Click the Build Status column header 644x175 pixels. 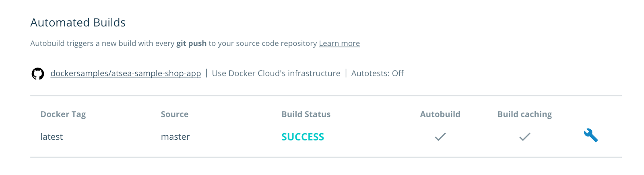click(x=306, y=114)
